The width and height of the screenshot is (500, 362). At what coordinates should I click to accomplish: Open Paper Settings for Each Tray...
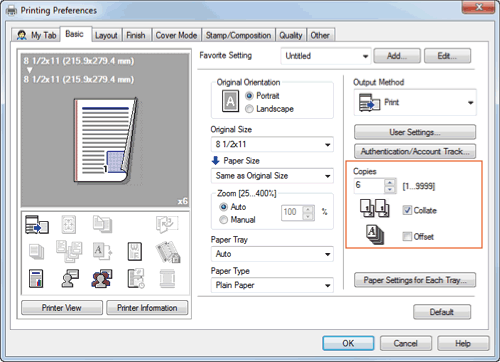(x=415, y=280)
